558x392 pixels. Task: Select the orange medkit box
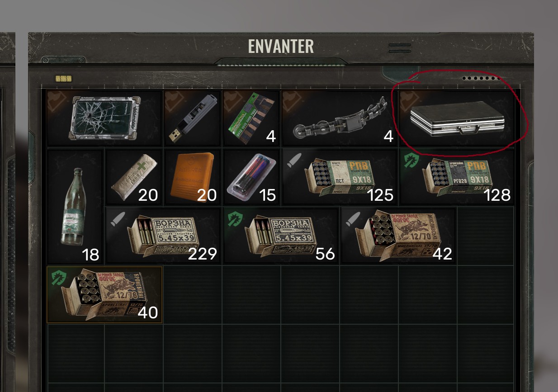click(x=193, y=177)
